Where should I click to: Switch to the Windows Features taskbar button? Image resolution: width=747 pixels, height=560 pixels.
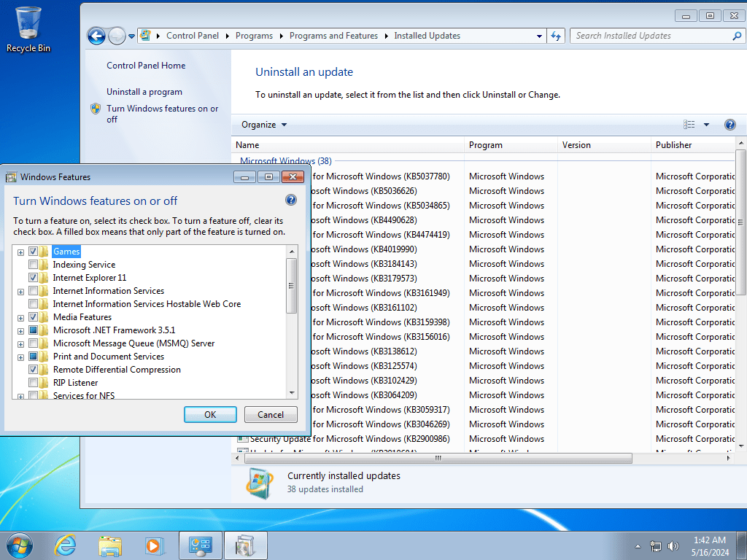coord(245,545)
